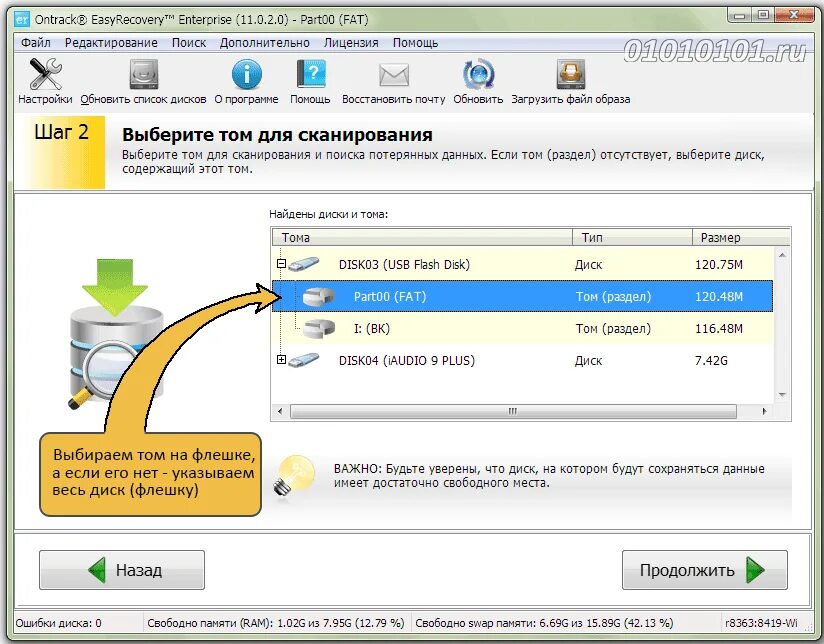Image resolution: width=824 pixels, height=644 pixels.
Task: Click the EasyRecovery title bar app icon
Action: point(22,20)
